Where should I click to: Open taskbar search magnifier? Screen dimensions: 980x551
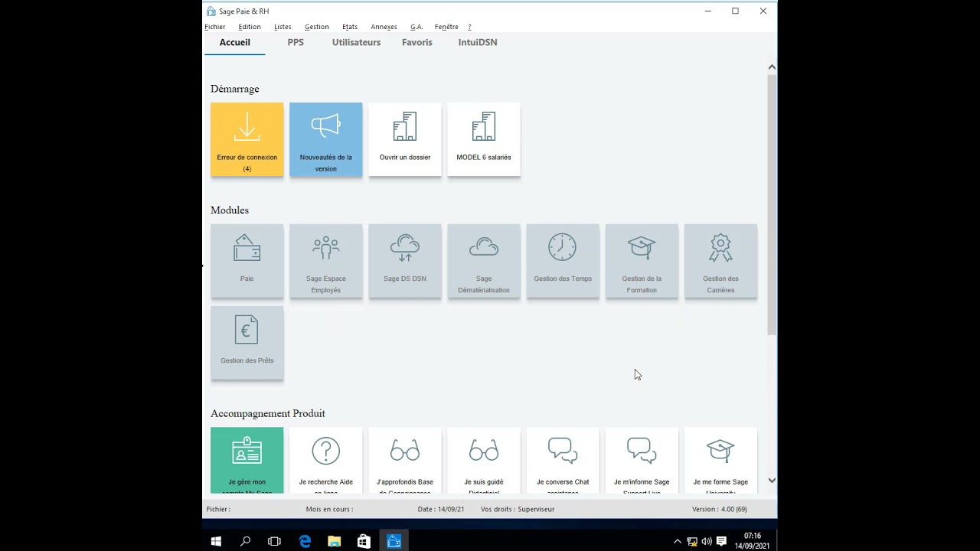point(245,541)
